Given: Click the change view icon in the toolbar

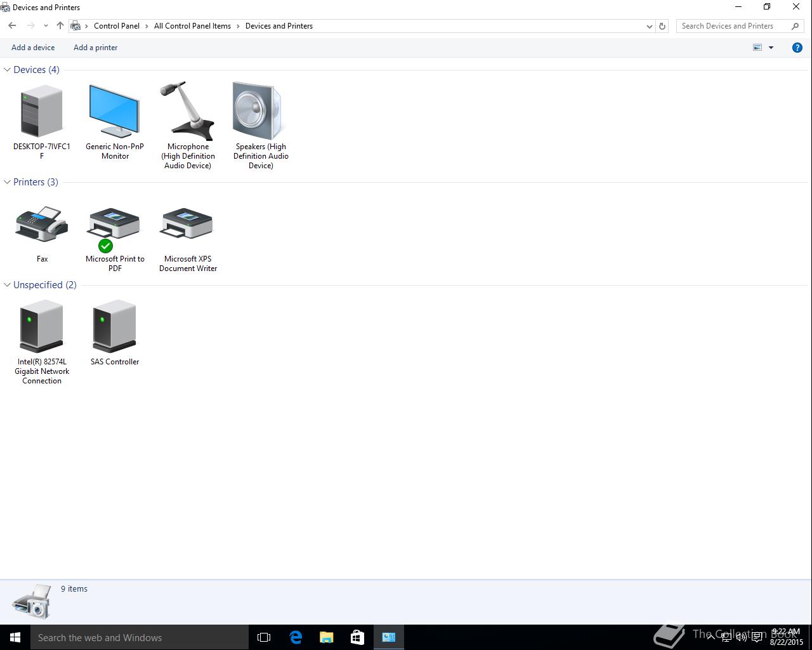Looking at the screenshot, I should [757, 48].
